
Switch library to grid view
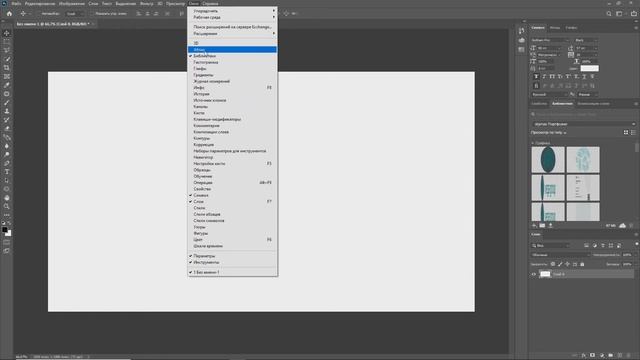tap(626, 132)
